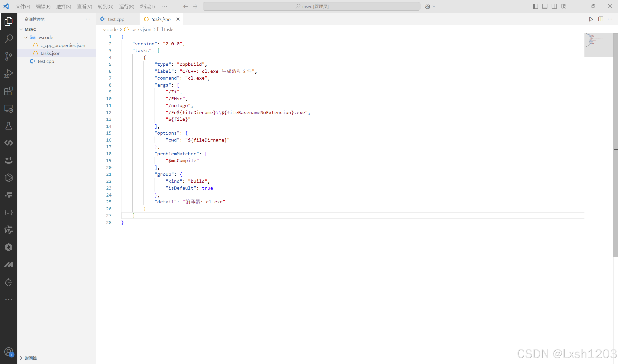Expand the 时间线 timeline section
Viewport: 618px width, 364px height.
coord(30,358)
